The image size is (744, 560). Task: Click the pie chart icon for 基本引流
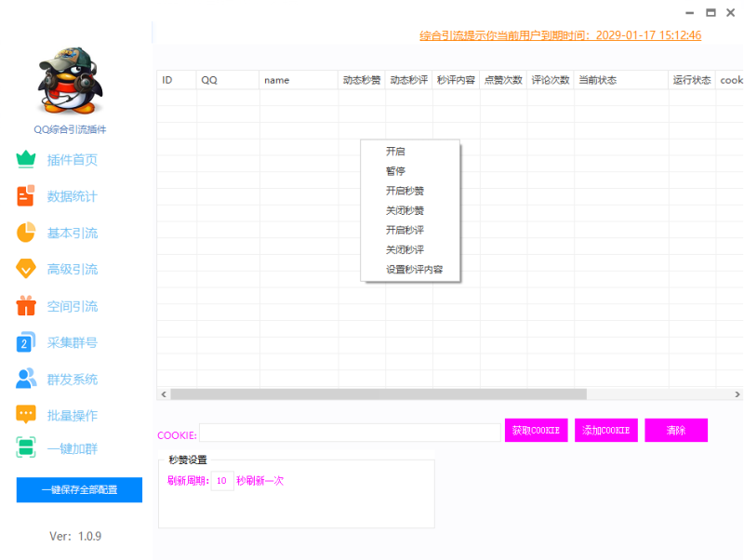click(26, 233)
